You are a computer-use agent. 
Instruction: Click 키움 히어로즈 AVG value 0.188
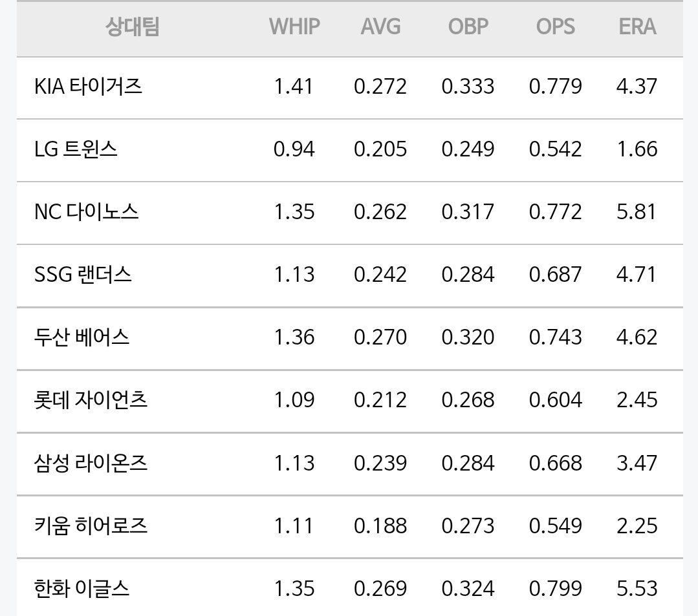pos(380,526)
